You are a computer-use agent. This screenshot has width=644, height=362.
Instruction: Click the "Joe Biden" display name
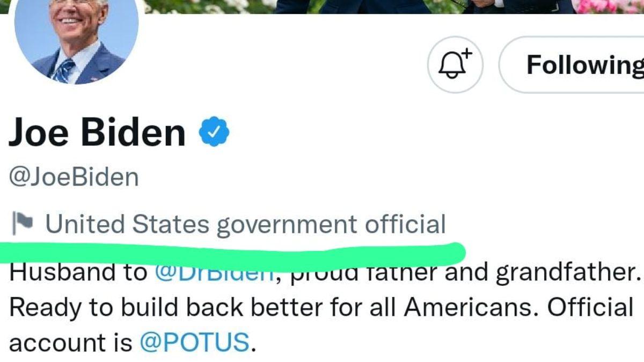[x=97, y=132]
